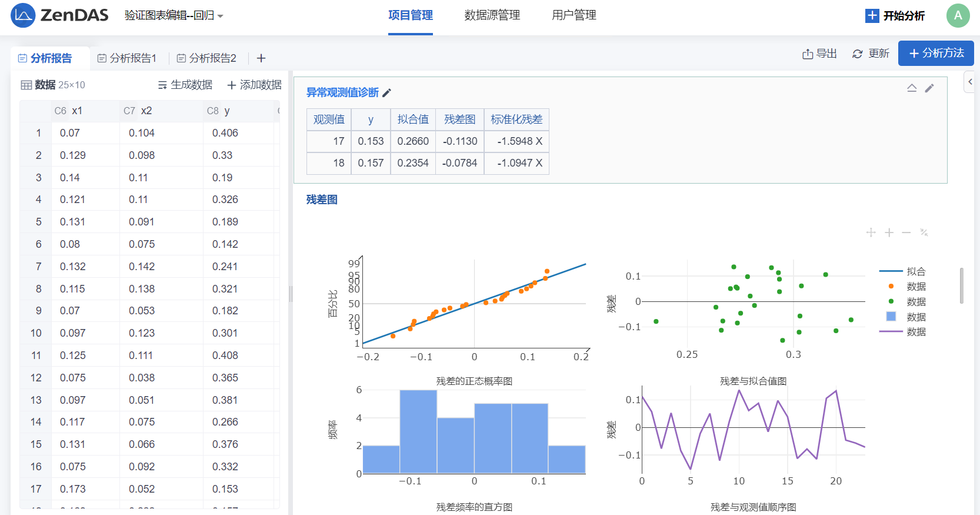
Task: Click the 残差图 section heading
Action: click(x=322, y=200)
